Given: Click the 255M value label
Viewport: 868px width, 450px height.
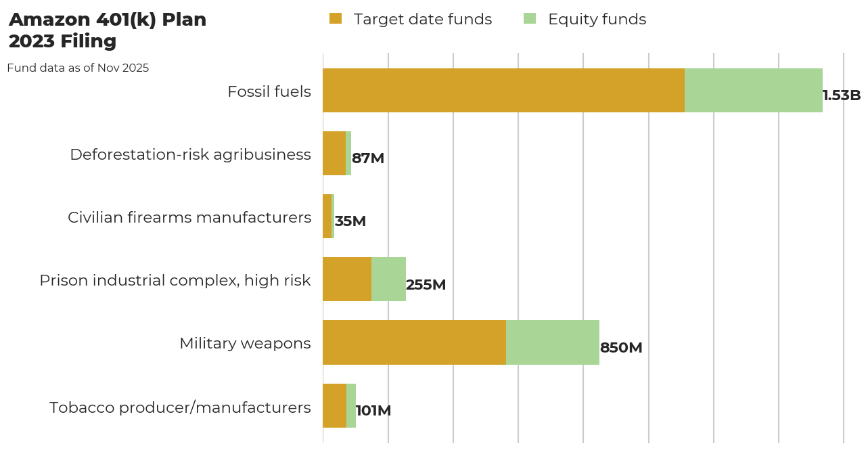Looking at the screenshot, I should coord(426,285).
